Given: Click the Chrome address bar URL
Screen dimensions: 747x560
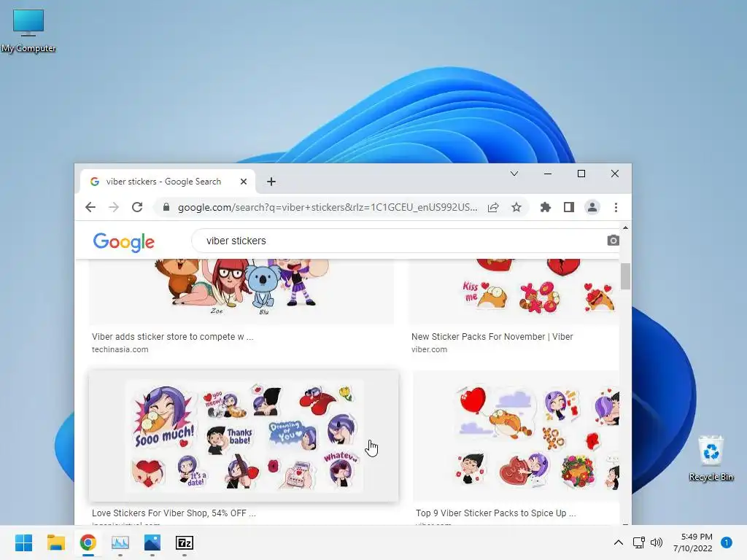Looking at the screenshot, I should (x=328, y=207).
